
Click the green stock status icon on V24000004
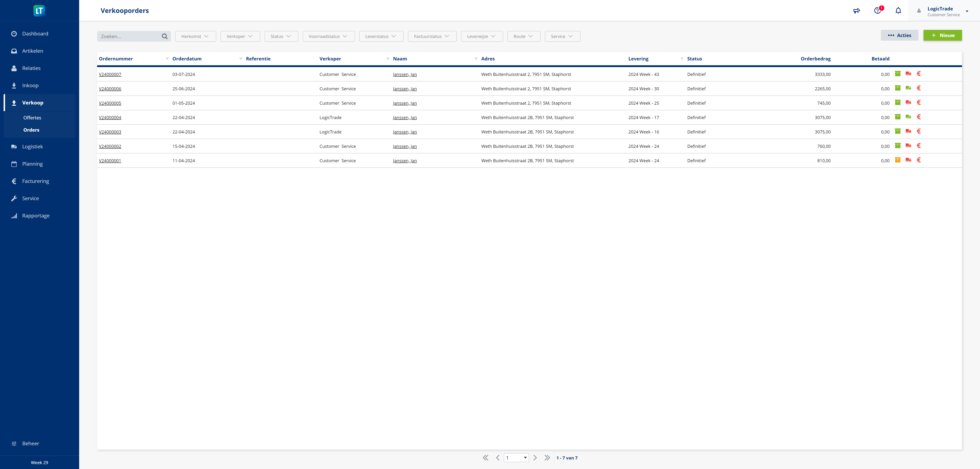point(897,117)
